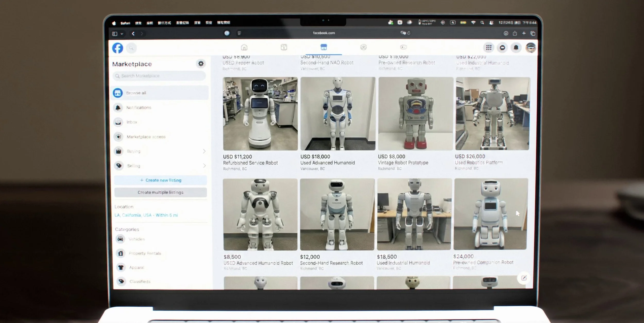This screenshot has width=644, height=323.
Task: Go back with Safari back arrow
Action: pos(133,33)
